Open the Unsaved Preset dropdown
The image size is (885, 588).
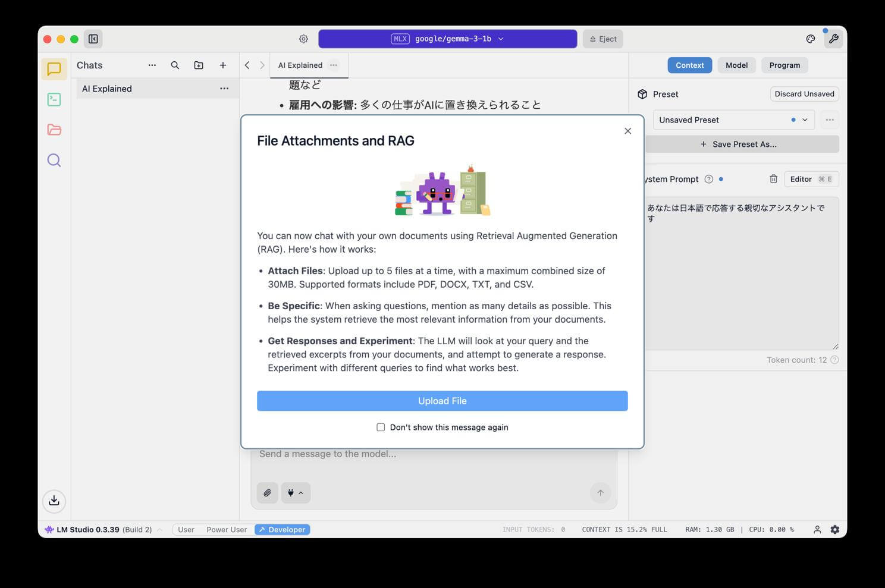[x=733, y=120]
